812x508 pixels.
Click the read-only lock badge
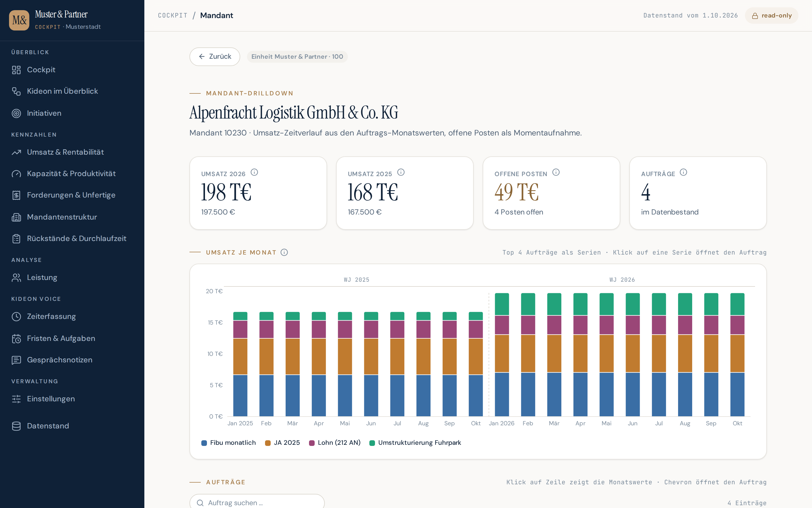tap(771, 16)
